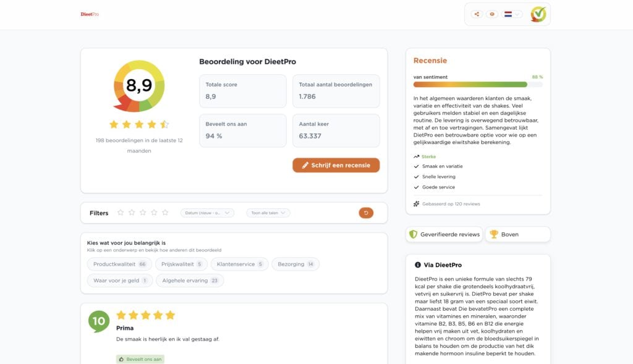
Task: Click the sparkle icon near Gebaseerd op 120 reviews
Action: tap(416, 204)
